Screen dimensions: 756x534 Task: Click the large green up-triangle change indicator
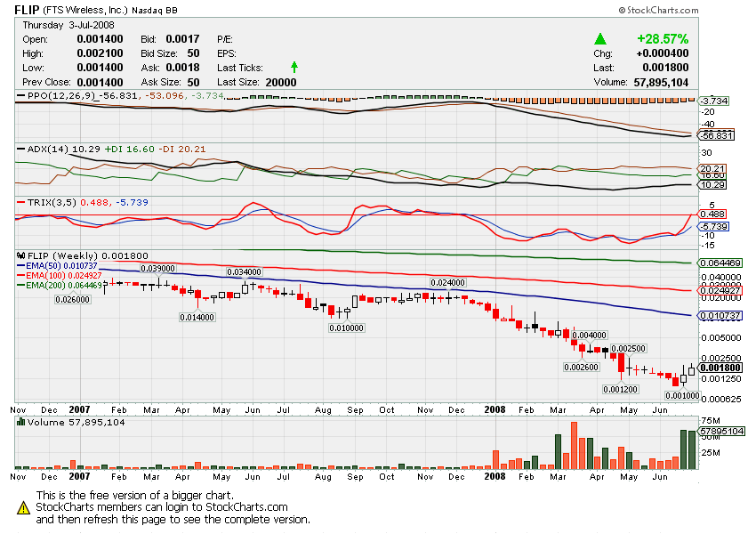point(599,39)
